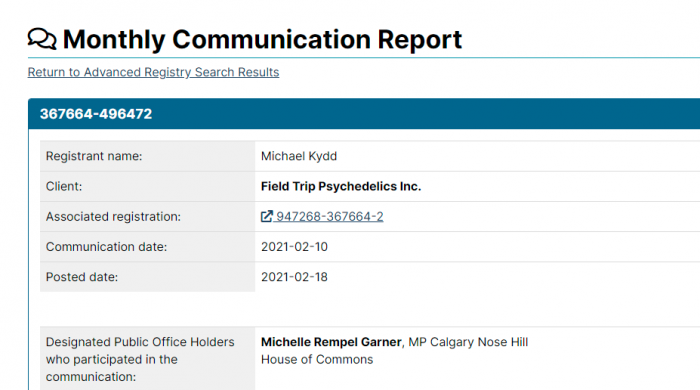Click the Monthly Communication Report heading
This screenshot has width=700, height=390.
(262, 39)
